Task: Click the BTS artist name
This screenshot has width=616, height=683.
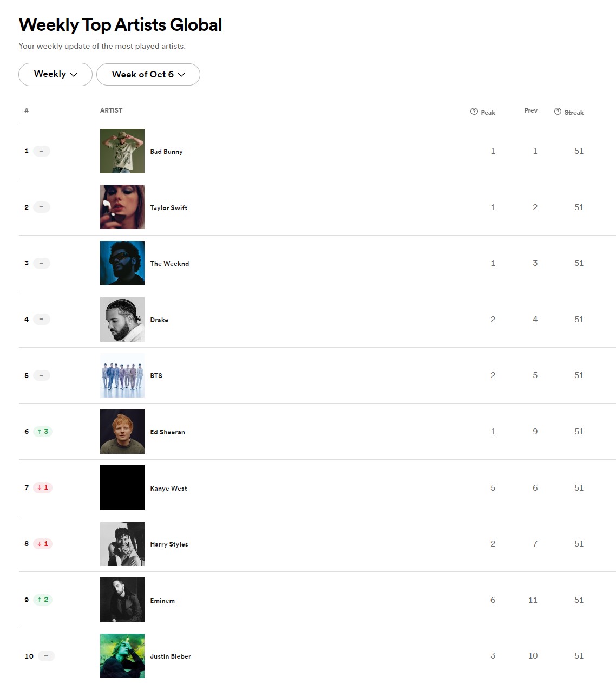Action: tap(156, 375)
